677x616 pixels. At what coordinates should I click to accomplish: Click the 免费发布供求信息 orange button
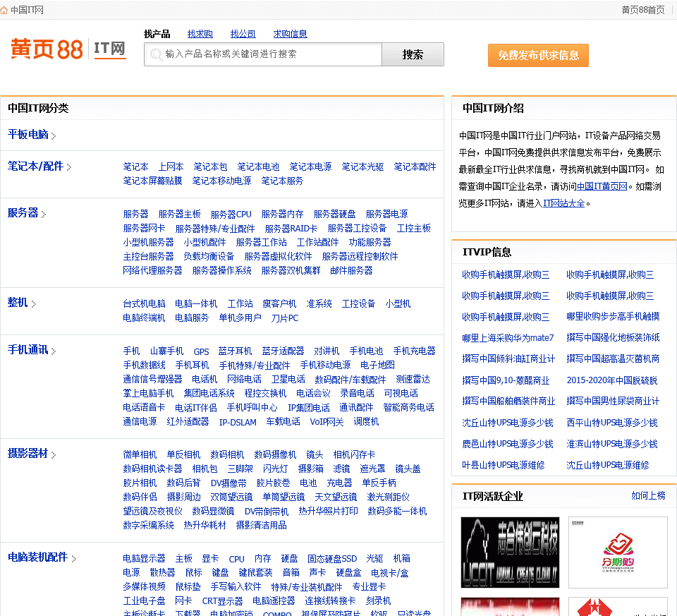coord(538,55)
